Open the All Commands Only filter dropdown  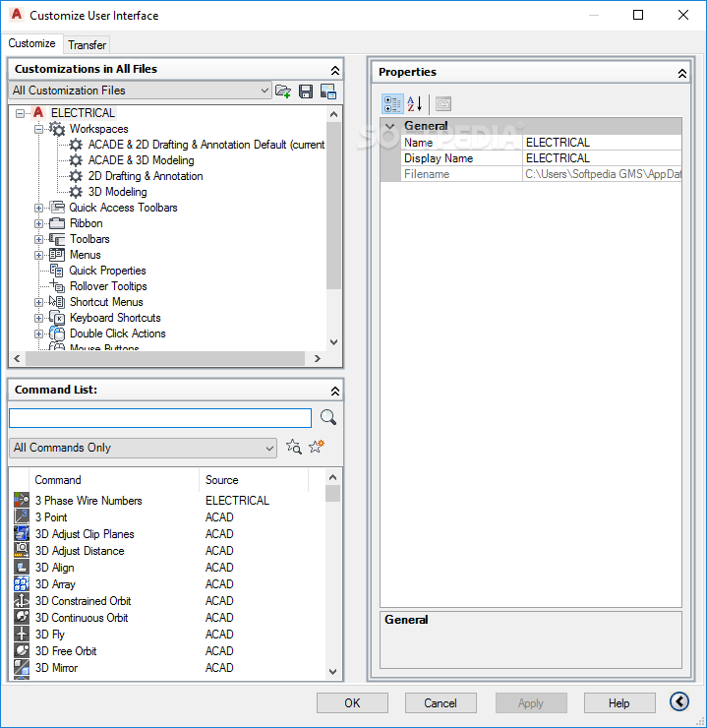(143, 448)
